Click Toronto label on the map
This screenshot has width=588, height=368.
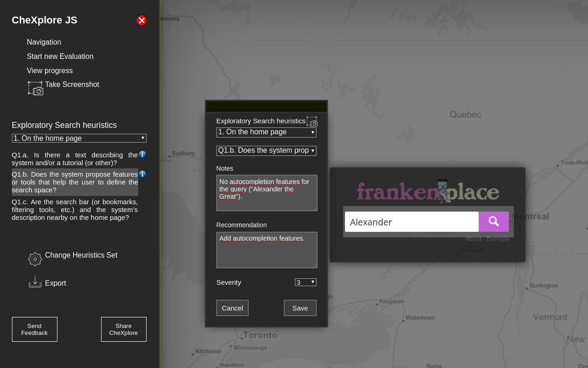click(x=260, y=335)
